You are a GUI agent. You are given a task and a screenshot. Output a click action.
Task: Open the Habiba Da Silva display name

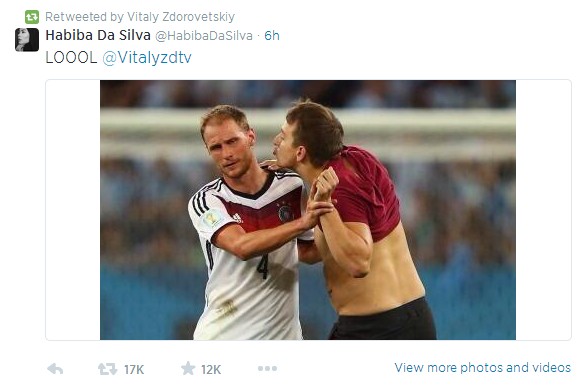98,35
